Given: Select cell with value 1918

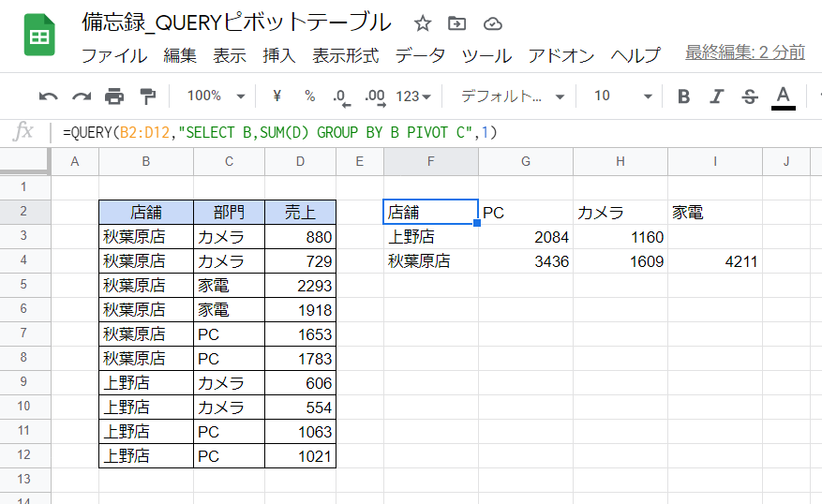Looking at the screenshot, I should point(300,310).
